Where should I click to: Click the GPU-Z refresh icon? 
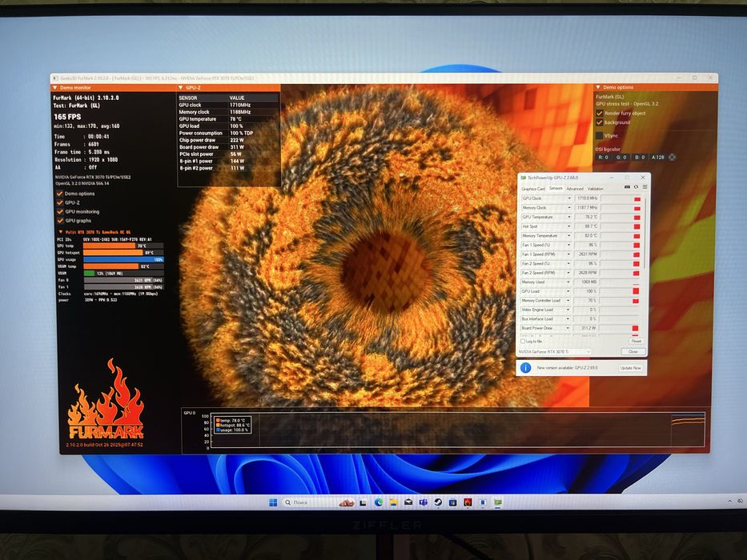(636, 187)
